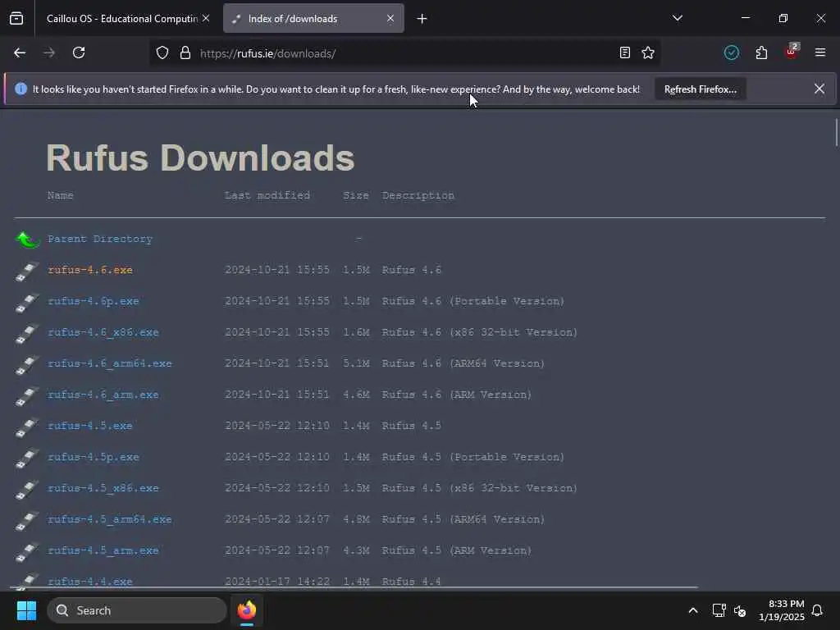Download rufus-4.5_x86.exe
The width and height of the screenshot is (840, 630).
[x=103, y=488]
